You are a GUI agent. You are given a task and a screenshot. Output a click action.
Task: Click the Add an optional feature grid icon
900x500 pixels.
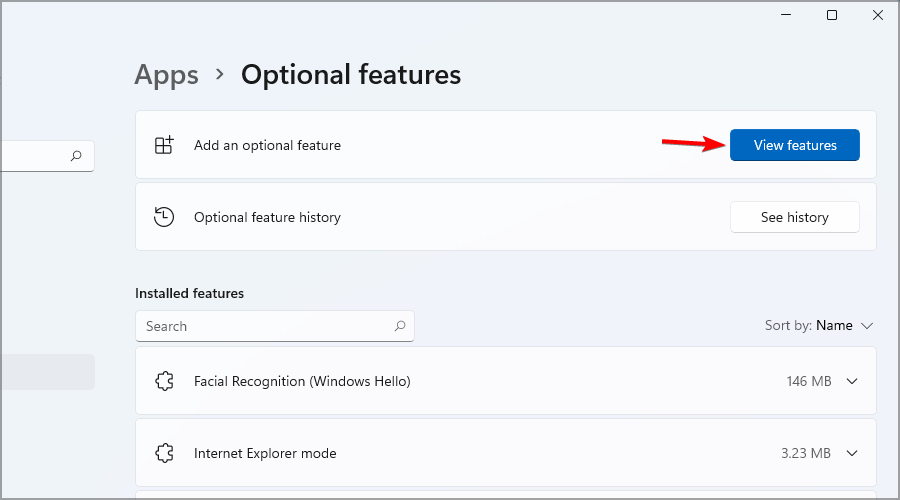point(164,145)
